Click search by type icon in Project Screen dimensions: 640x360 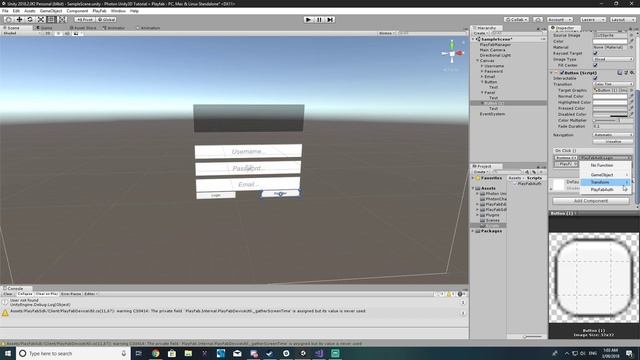coord(527,172)
